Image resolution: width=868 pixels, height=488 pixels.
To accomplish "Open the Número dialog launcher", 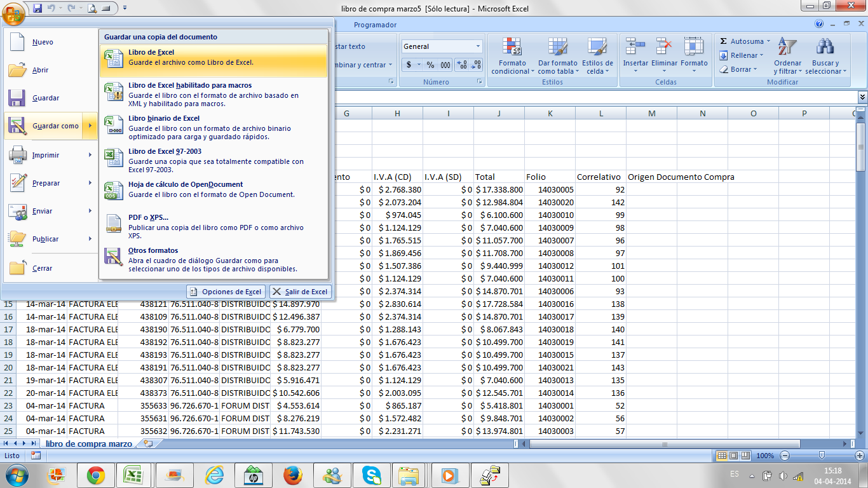I will point(479,82).
